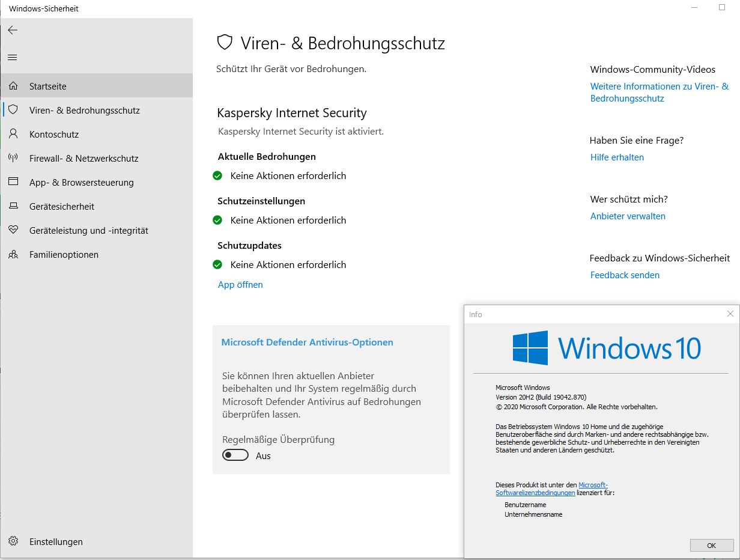Click the Startseite home icon
This screenshot has height=560, width=740.
click(13, 86)
